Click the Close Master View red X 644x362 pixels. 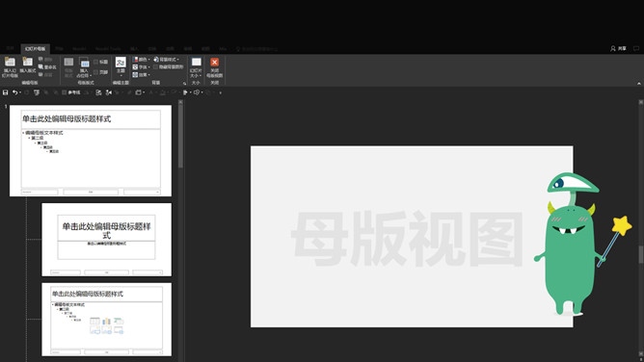pyautogui.click(x=214, y=63)
